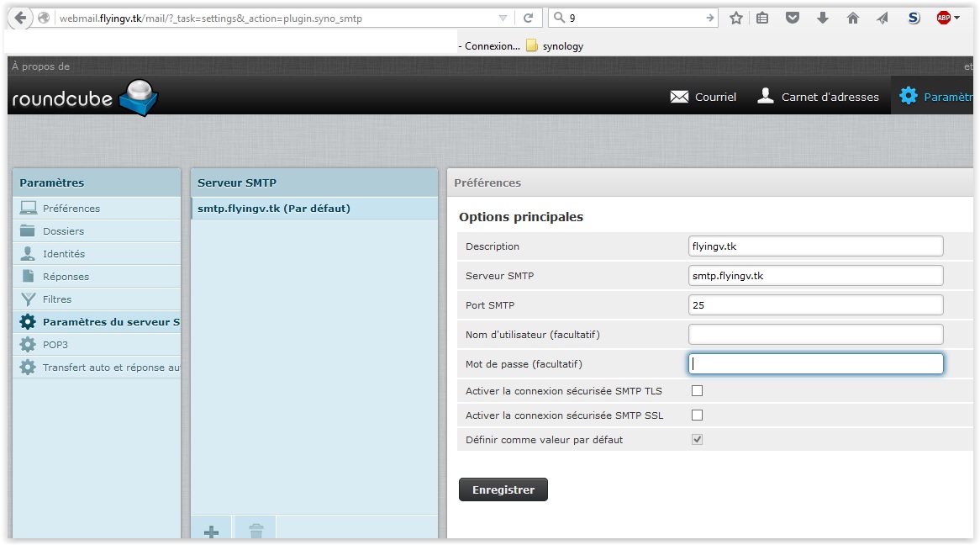Click the Nom d'utilisateur field
The image size is (980, 545).
pos(815,334)
